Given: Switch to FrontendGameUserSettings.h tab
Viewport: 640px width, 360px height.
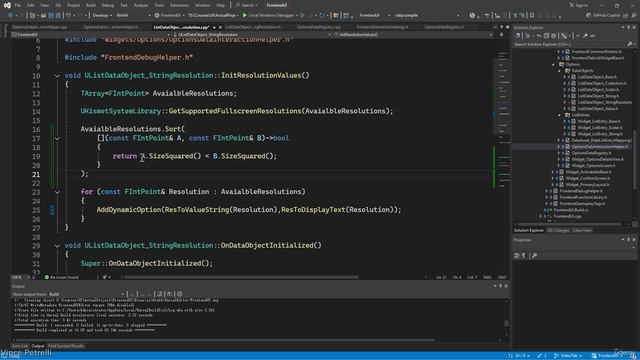Looking at the screenshot, I should pos(382,27).
